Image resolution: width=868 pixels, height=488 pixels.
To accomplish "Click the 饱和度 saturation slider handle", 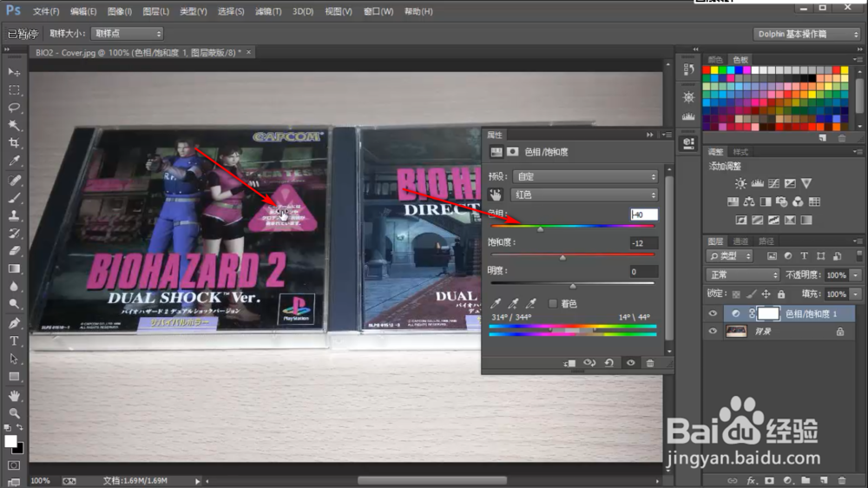I will pyautogui.click(x=562, y=258).
